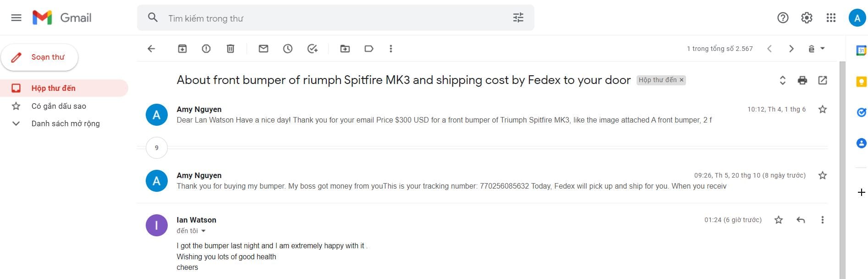Mark conversation as unread
Image resolution: width=868 pixels, height=279 pixels.
pos(264,49)
